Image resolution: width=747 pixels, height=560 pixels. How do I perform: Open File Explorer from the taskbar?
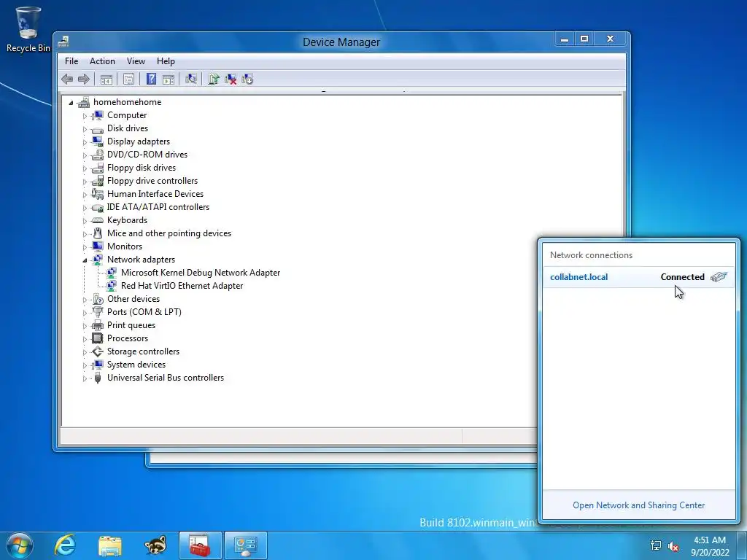110,545
